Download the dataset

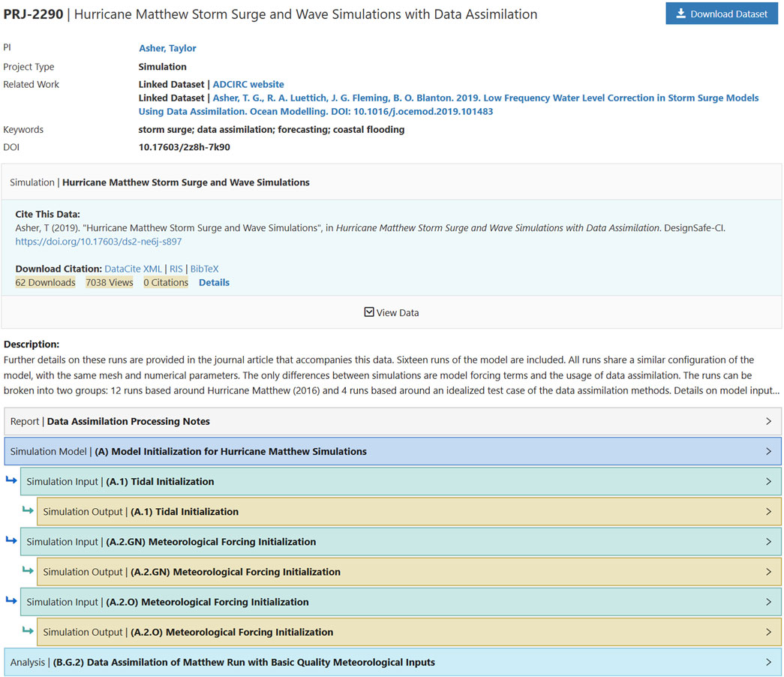coord(722,14)
